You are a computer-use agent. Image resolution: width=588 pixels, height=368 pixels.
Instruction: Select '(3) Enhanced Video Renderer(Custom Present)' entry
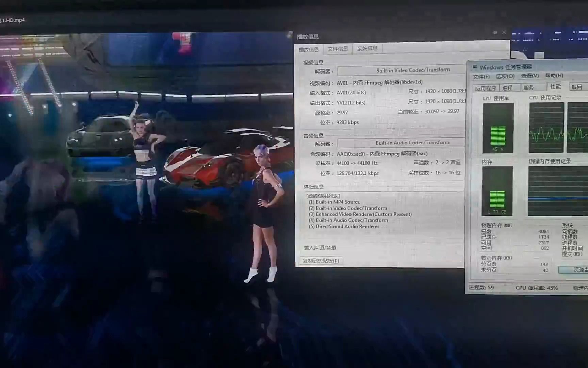click(360, 214)
